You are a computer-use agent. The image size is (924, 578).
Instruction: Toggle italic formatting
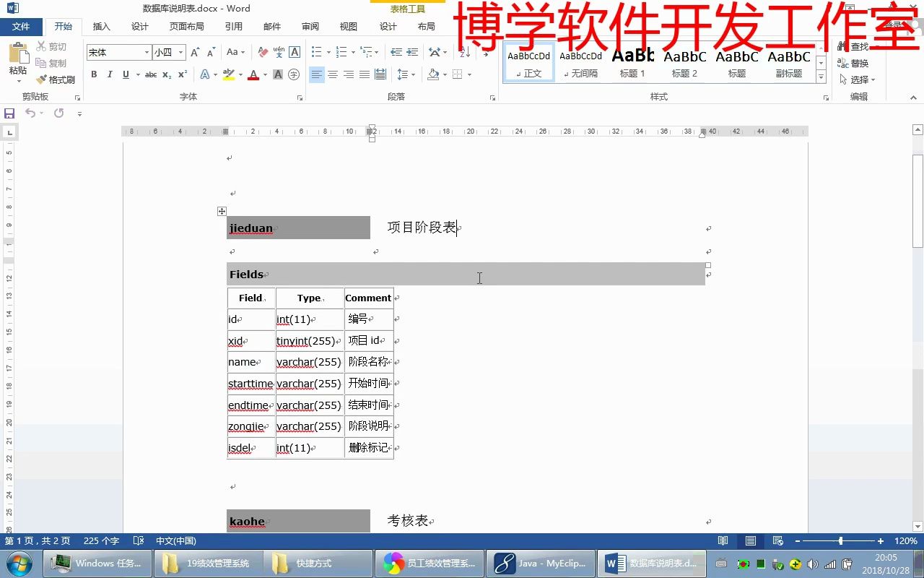click(x=110, y=74)
